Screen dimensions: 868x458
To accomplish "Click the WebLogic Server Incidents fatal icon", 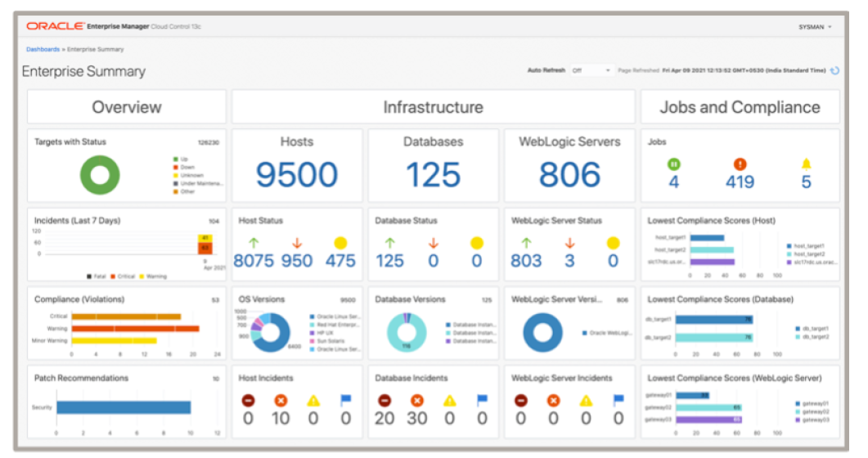I will point(520,401).
